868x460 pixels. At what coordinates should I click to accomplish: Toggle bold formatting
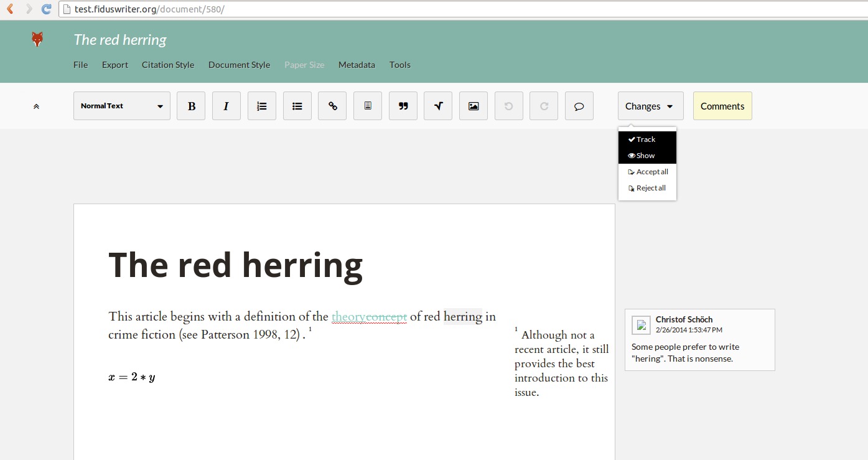pos(191,106)
